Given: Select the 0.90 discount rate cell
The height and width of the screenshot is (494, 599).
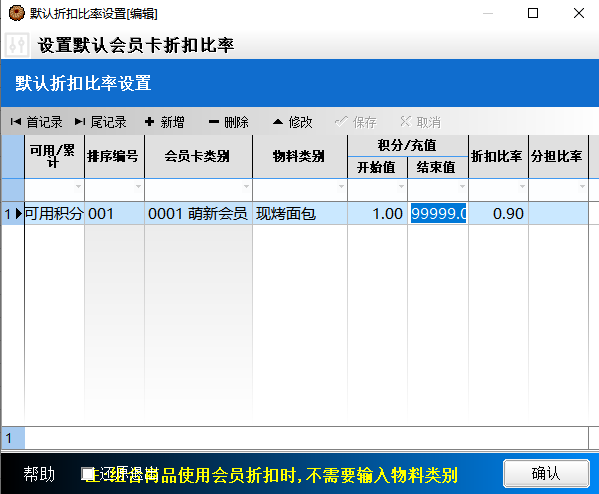Looking at the screenshot, I should tap(498, 213).
